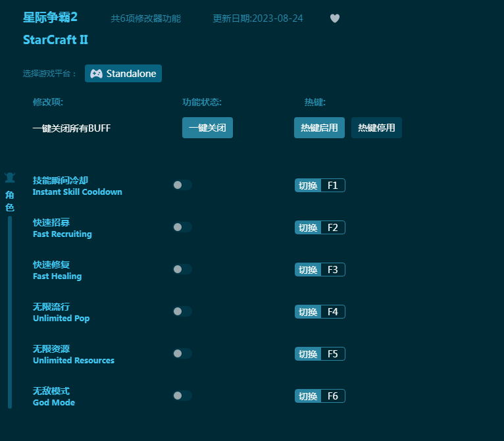Click the 更新日期:2023-08-24 text

(258, 18)
